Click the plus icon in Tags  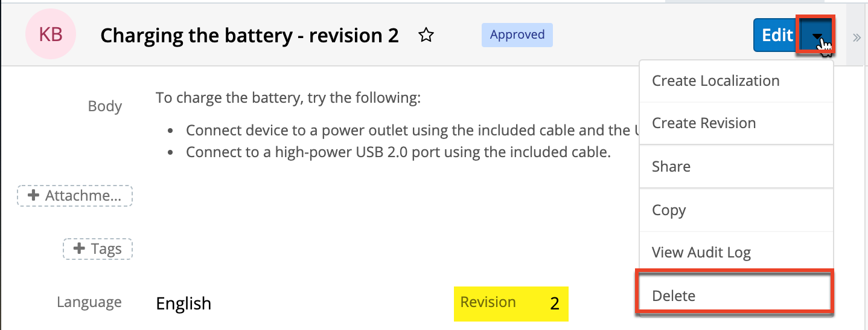pos(79,249)
